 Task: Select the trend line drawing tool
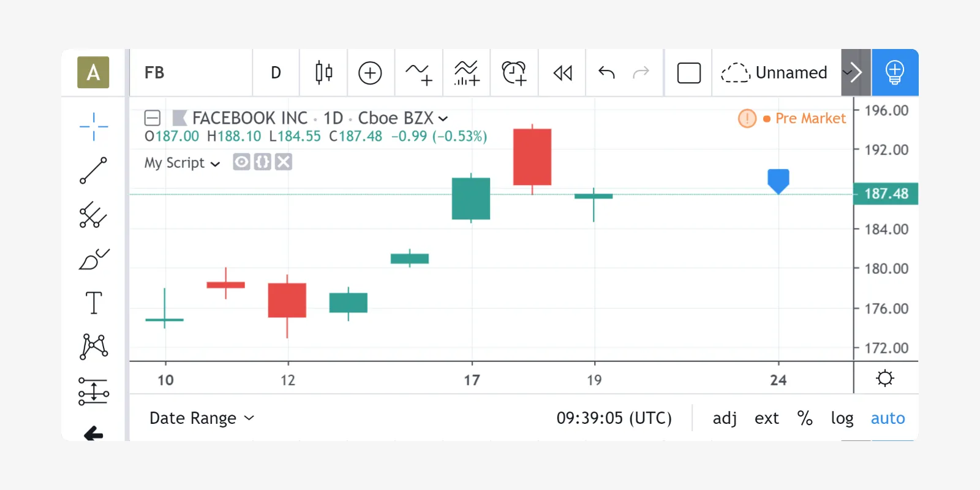click(93, 171)
